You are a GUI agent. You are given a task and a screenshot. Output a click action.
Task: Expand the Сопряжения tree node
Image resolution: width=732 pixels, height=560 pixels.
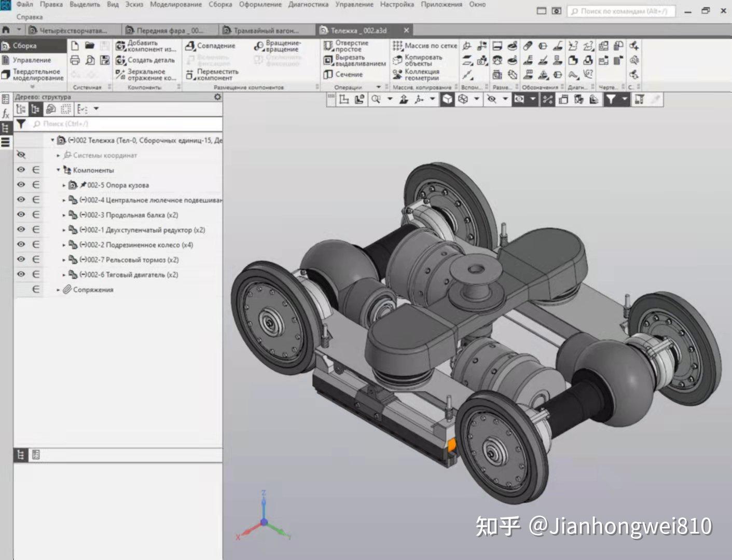(x=59, y=290)
